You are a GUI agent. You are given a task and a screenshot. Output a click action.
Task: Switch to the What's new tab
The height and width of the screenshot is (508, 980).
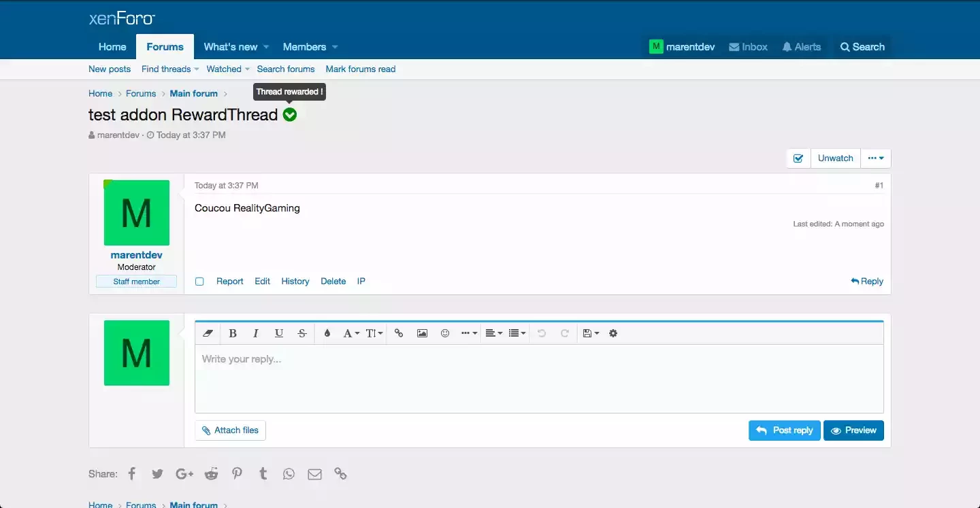(230, 47)
